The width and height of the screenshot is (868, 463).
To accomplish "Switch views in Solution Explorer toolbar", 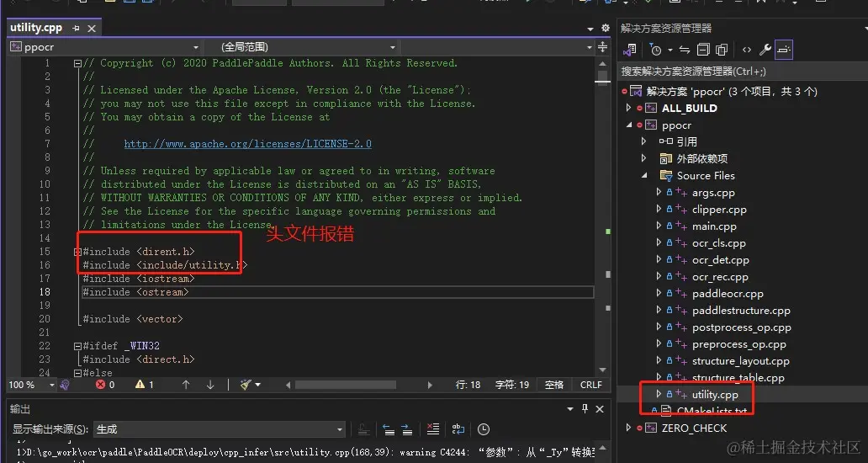I will 629,50.
